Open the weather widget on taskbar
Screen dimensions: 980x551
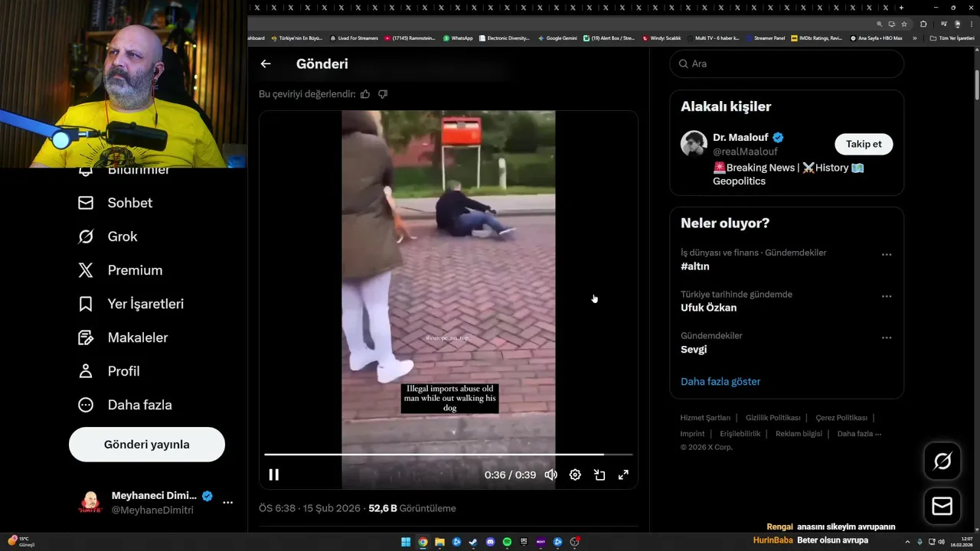(21, 541)
